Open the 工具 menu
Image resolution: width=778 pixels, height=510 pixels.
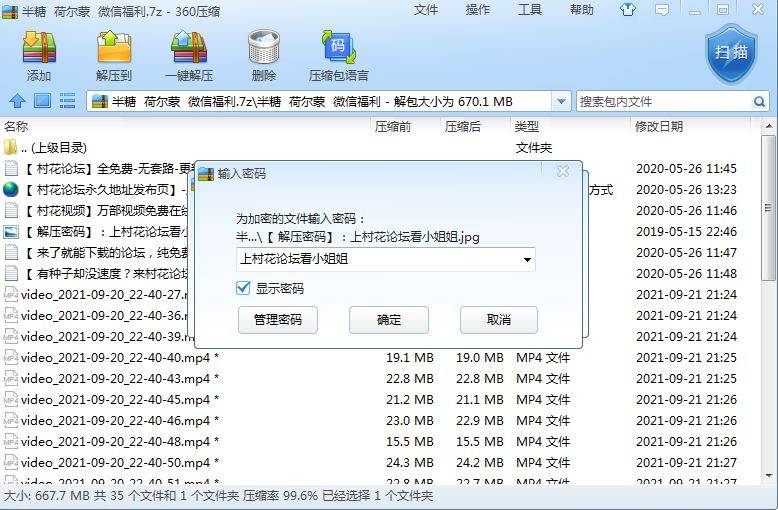coord(529,10)
